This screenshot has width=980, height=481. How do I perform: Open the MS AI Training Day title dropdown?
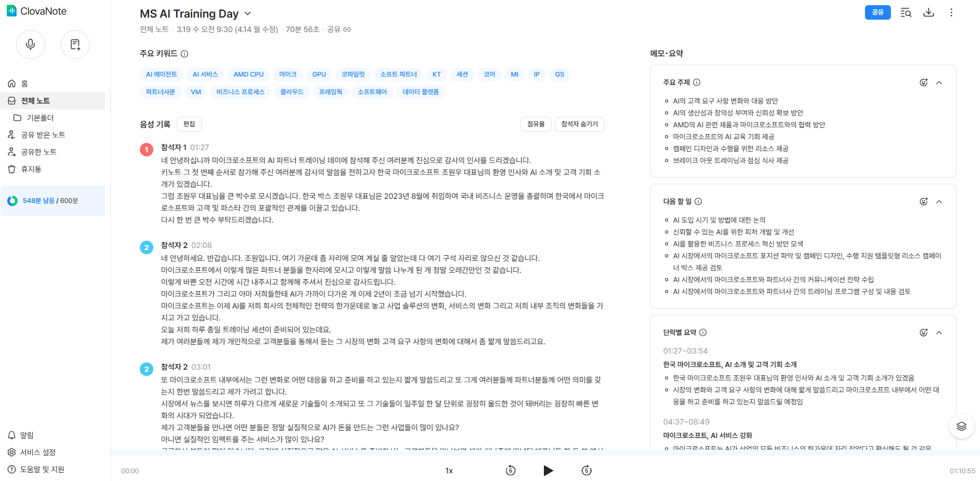(248, 13)
